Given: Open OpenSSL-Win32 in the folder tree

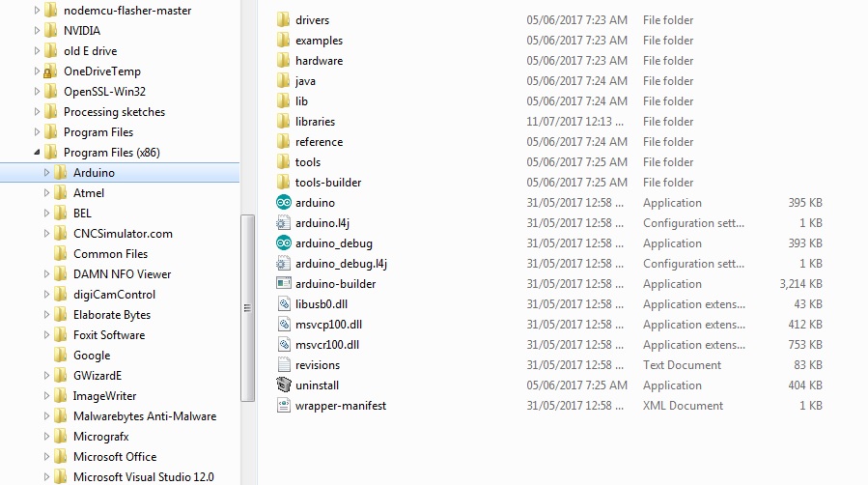Looking at the screenshot, I should pyautogui.click(x=104, y=92).
